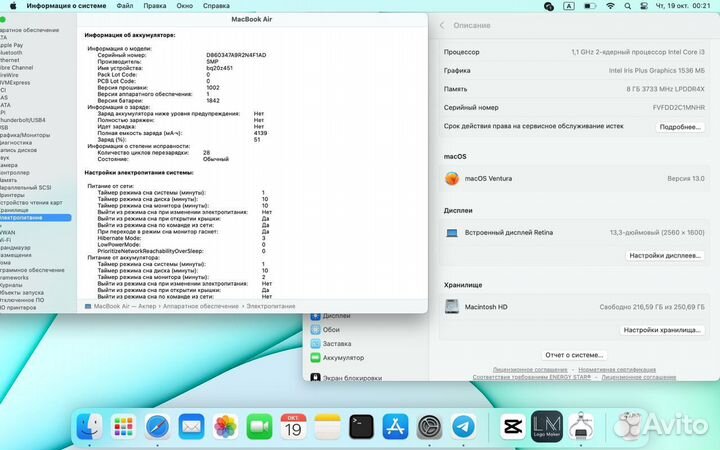The height and width of the screenshot is (450, 720).
Task: Launch FaceTime from the Dock
Action: pyautogui.click(x=259, y=427)
